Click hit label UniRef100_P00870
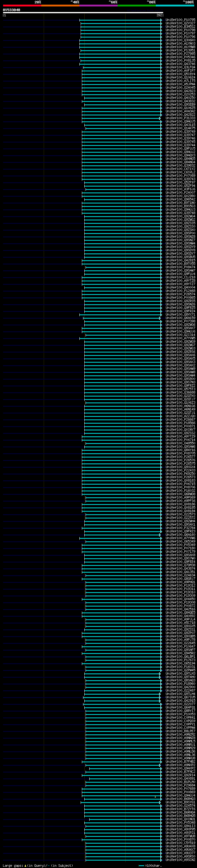The height and width of the screenshot is (868, 197). pyautogui.click(x=180, y=839)
